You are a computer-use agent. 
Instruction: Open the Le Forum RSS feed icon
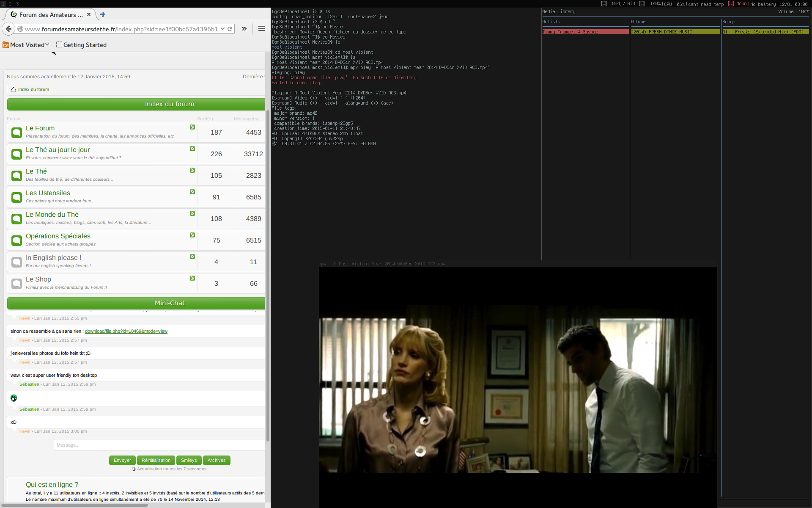192,127
